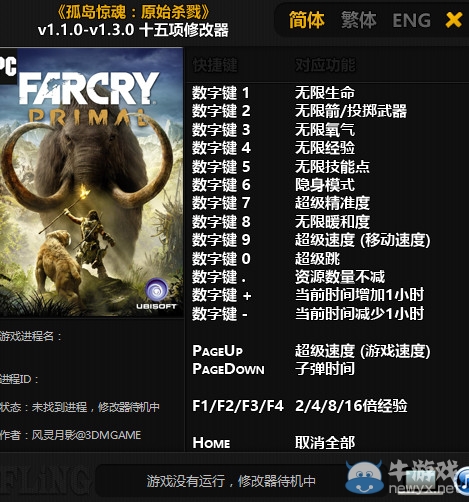Viewport: 469px width, 502px height.
Task: Click the 数字键 5 hotkey label
Action: [221, 166]
